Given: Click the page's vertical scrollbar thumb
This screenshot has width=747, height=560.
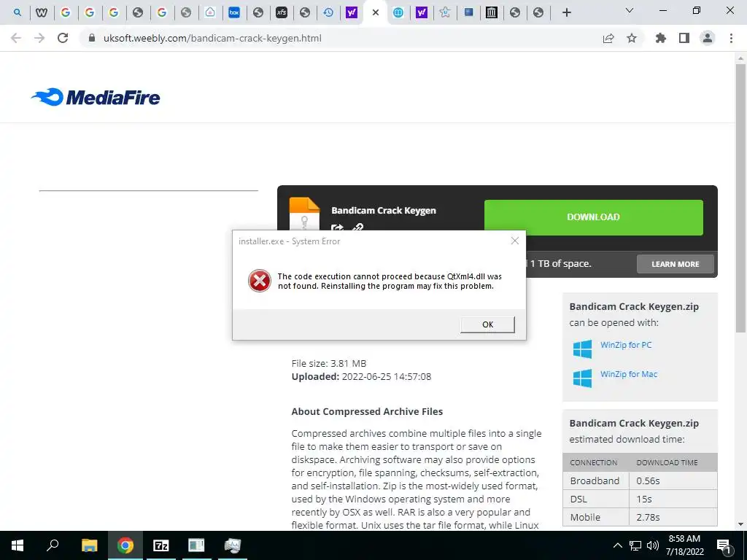Looking at the screenshot, I should pyautogui.click(x=740, y=198).
